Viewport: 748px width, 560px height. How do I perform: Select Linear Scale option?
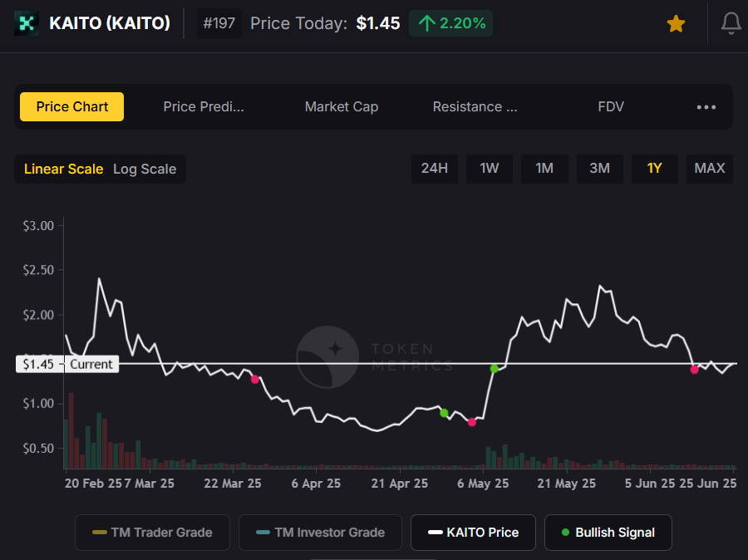click(x=63, y=169)
